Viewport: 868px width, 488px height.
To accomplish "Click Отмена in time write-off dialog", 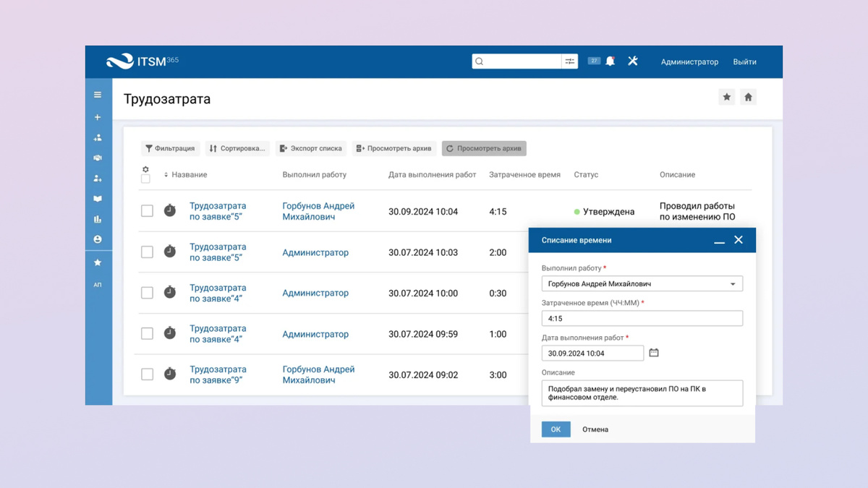I will pyautogui.click(x=595, y=429).
